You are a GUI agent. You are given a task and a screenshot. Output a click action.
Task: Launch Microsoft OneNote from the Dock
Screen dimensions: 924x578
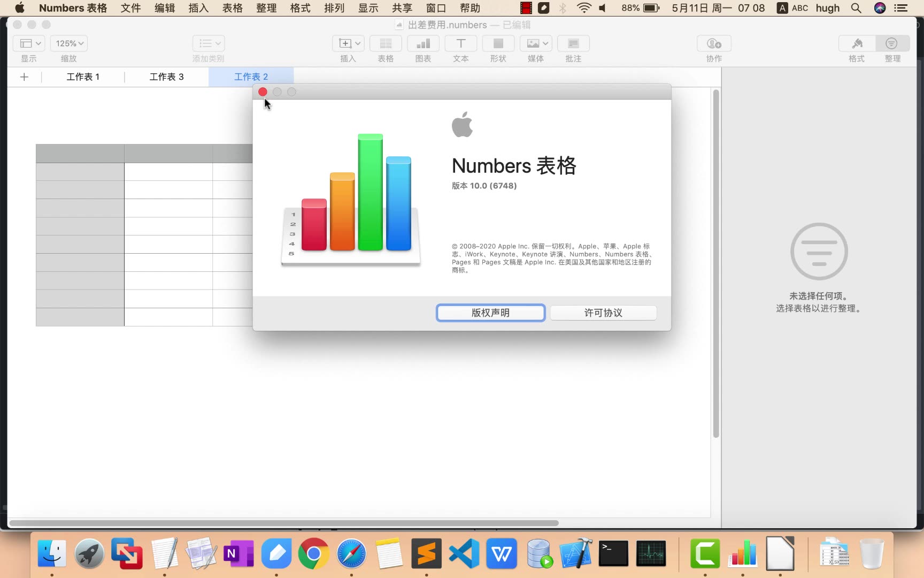click(239, 553)
